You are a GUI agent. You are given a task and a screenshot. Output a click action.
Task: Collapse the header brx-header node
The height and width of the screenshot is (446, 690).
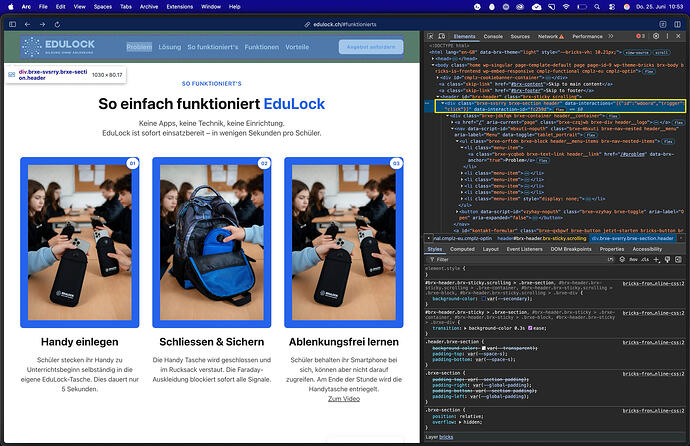point(437,96)
